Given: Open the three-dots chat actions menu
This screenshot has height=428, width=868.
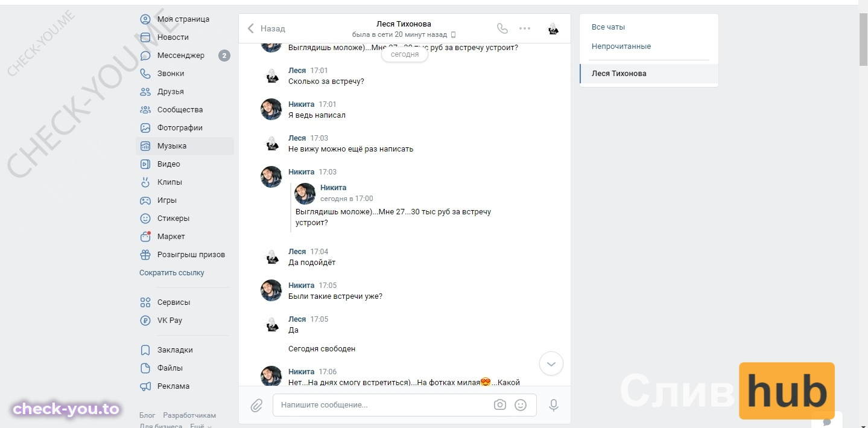Looking at the screenshot, I should (x=525, y=28).
